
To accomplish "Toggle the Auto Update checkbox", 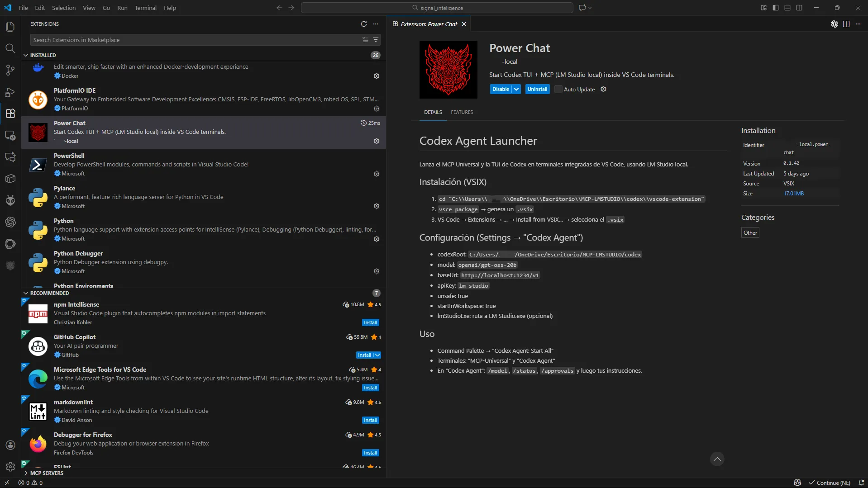I will pyautogui.click(x=558, y=90).
